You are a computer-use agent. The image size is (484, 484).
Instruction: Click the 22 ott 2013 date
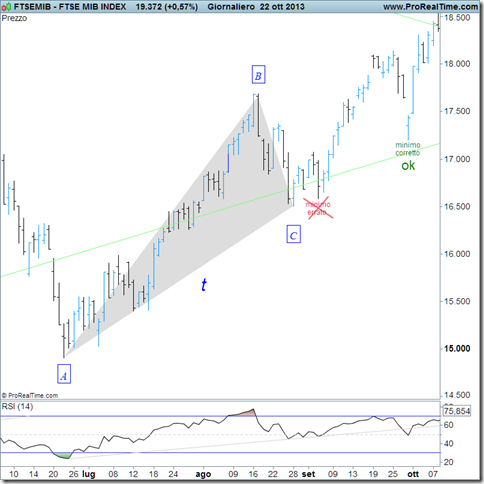point(282,6)
